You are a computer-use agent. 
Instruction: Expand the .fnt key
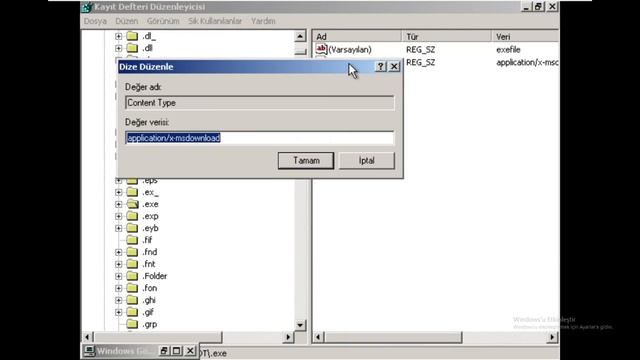point(118,264)
